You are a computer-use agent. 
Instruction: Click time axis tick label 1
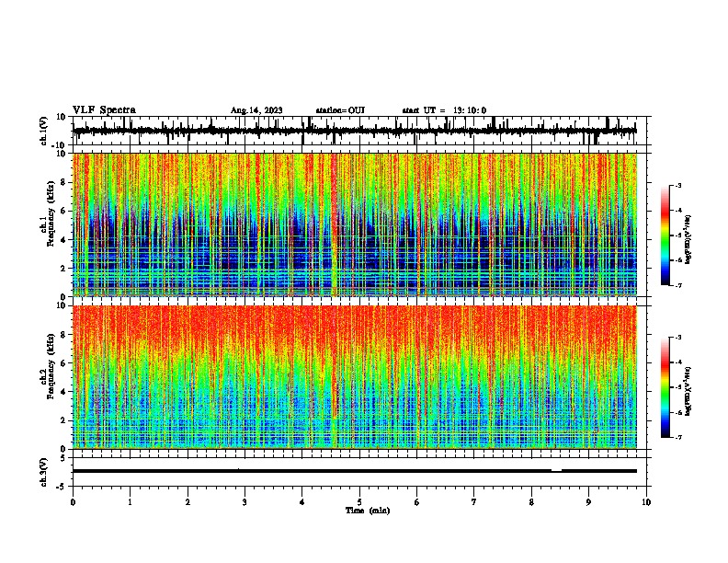click(130, 502)
